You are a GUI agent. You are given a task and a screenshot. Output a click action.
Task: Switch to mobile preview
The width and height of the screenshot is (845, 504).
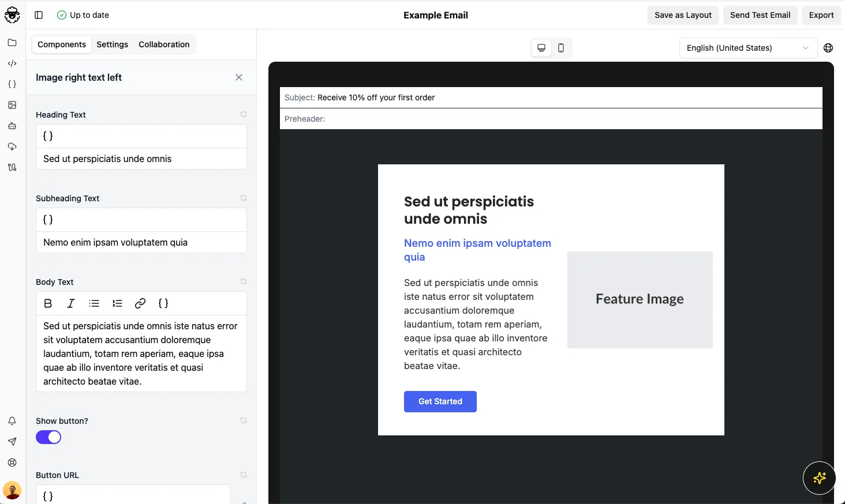[561, 48]
